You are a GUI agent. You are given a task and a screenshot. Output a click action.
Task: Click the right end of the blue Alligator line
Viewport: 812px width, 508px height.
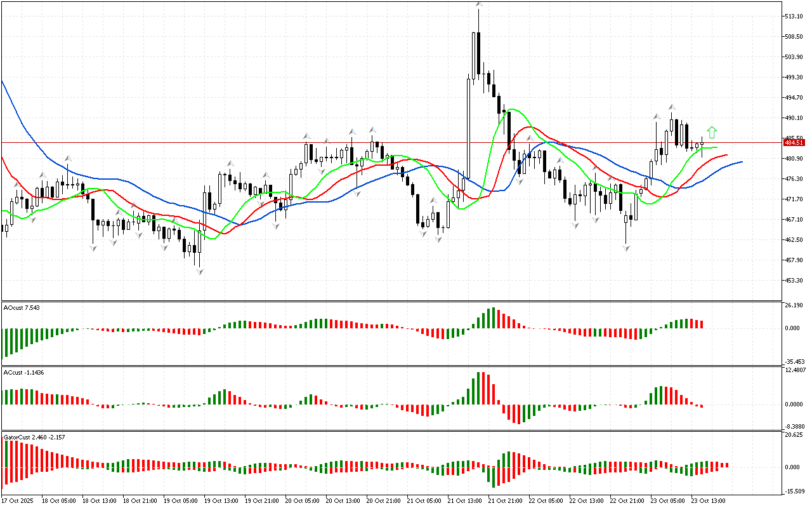point(741,162)
